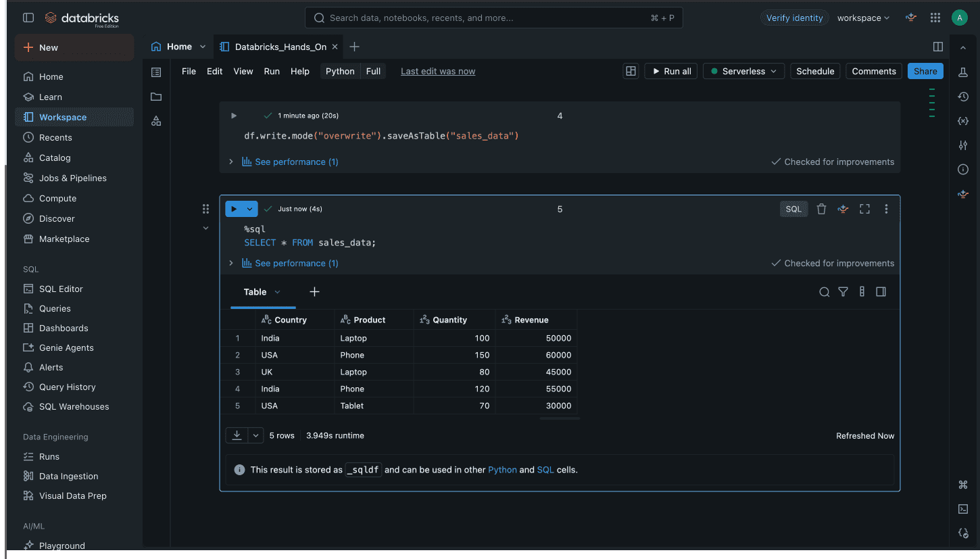
Task: Run cell 5 with the play button
Action: click(234, 210)
